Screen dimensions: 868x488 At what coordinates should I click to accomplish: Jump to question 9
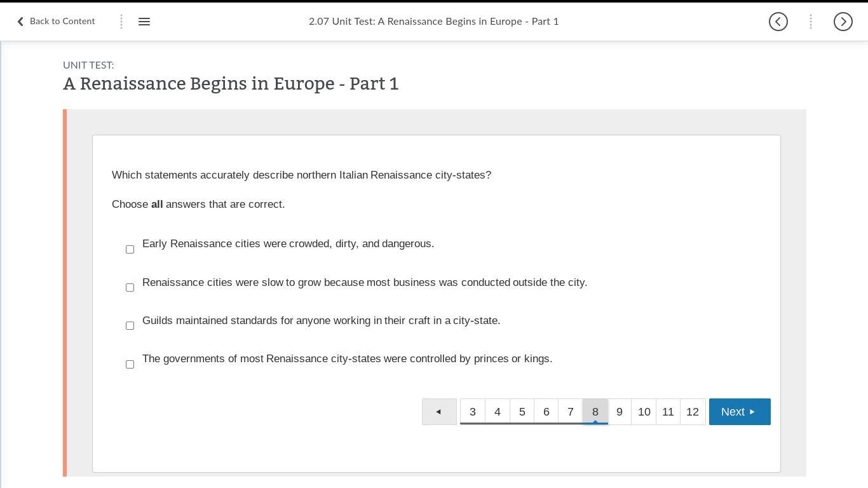[620, 412]
